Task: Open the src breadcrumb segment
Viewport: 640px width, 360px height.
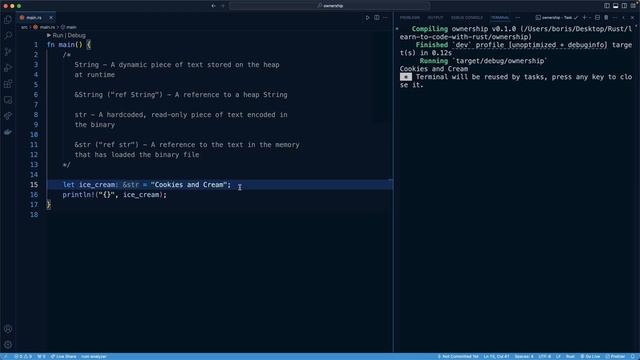Action: [24, 27]
